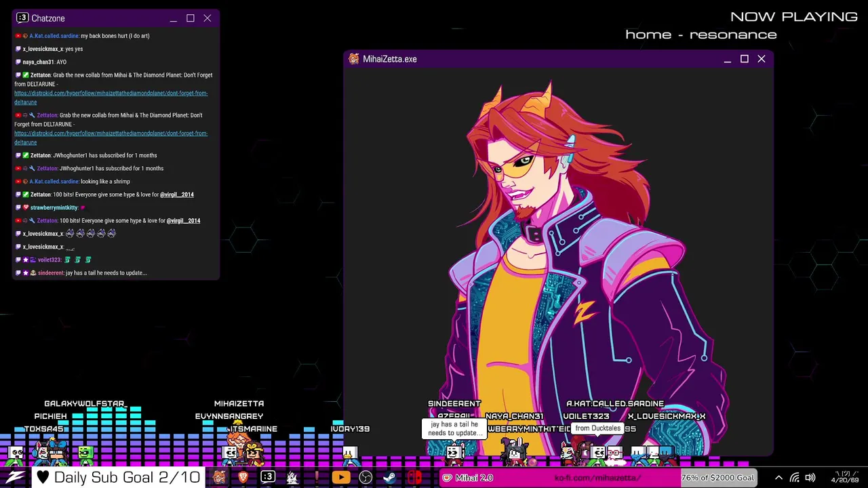
Task: Click the GALAXYWOLFSTAR_ name label at bottom
Action: (85, 404)
